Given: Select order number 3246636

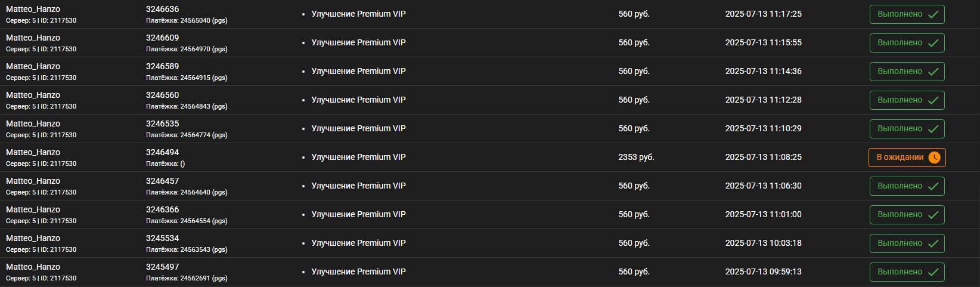Looking at the screenshot, I should (162, 9).
